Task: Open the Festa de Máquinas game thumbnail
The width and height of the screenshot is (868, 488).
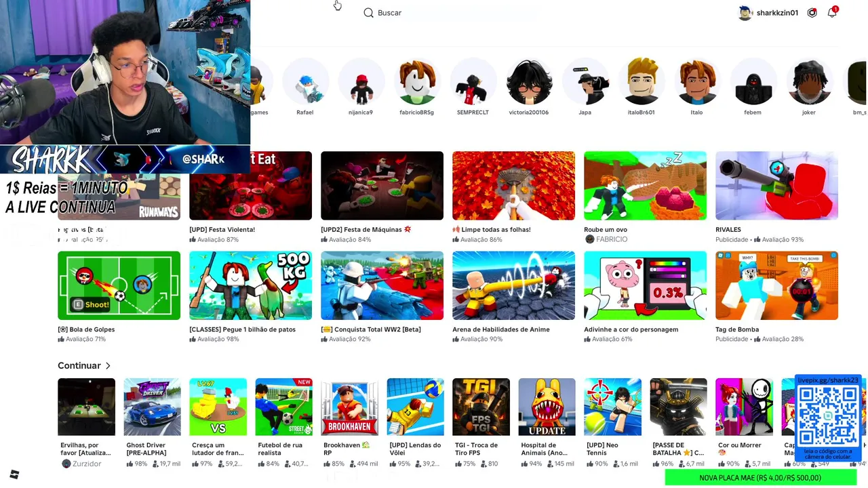Action: click(382, 186)
